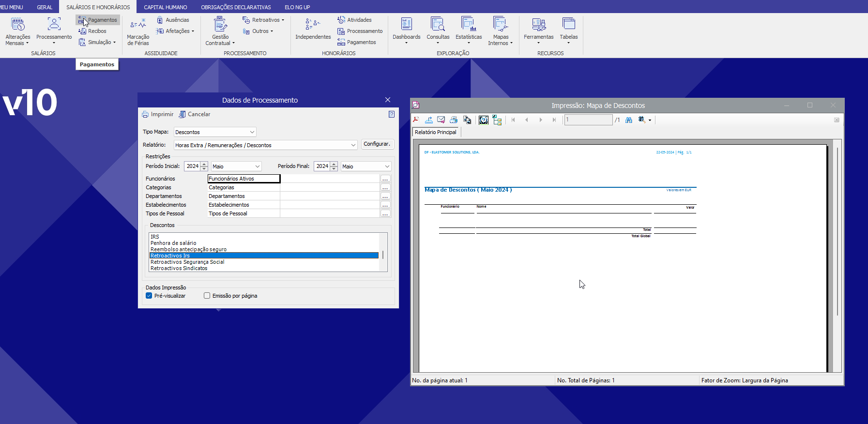Export the report to PDF
The image size is (868, 424).
tap(416, 120)
